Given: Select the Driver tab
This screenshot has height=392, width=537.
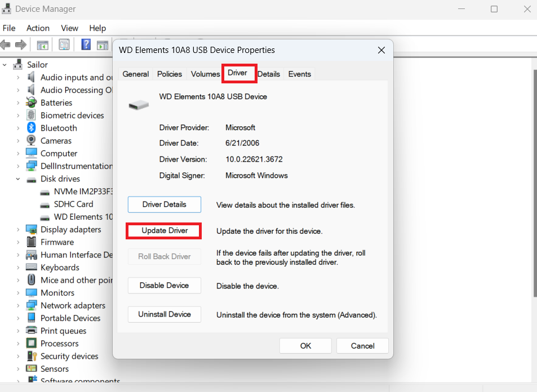Looking at the screenshot, I should tap(239, 73).
